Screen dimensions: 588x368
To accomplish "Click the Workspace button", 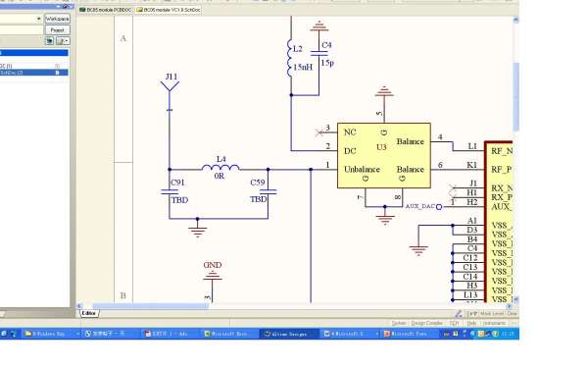I will pyautogui.click(x=57, y=19).
